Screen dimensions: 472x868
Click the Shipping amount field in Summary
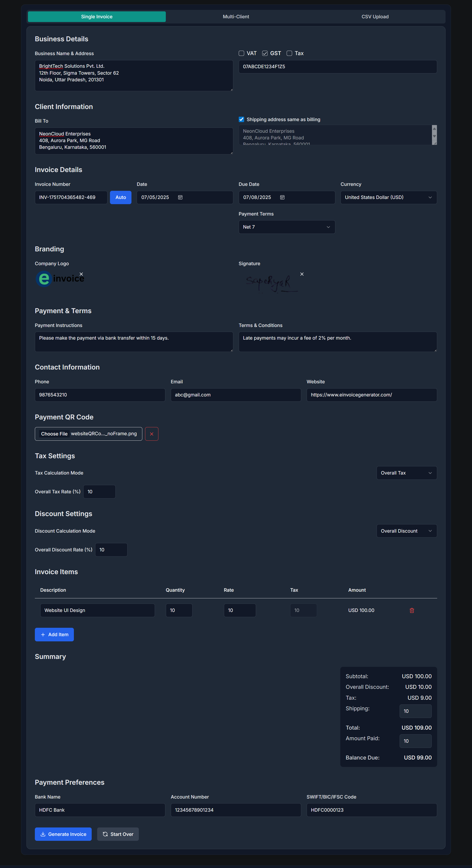[415, 711]
